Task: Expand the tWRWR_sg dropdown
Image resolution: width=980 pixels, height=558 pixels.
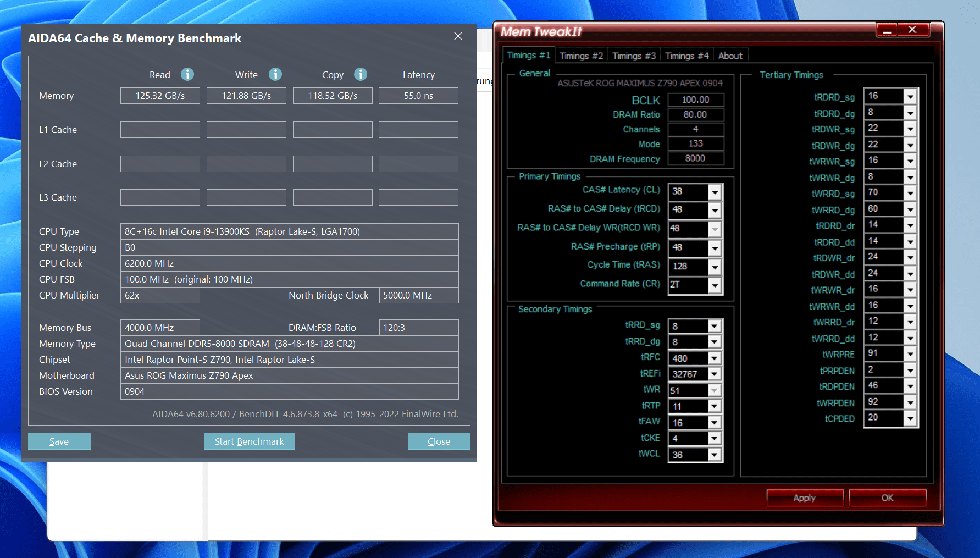Action: point(910,162)
